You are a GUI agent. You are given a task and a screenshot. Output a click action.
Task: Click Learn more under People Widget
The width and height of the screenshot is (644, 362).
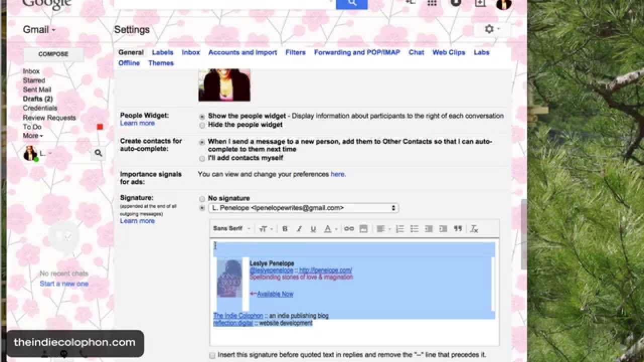pyautogui.click(x=137, y=123)
